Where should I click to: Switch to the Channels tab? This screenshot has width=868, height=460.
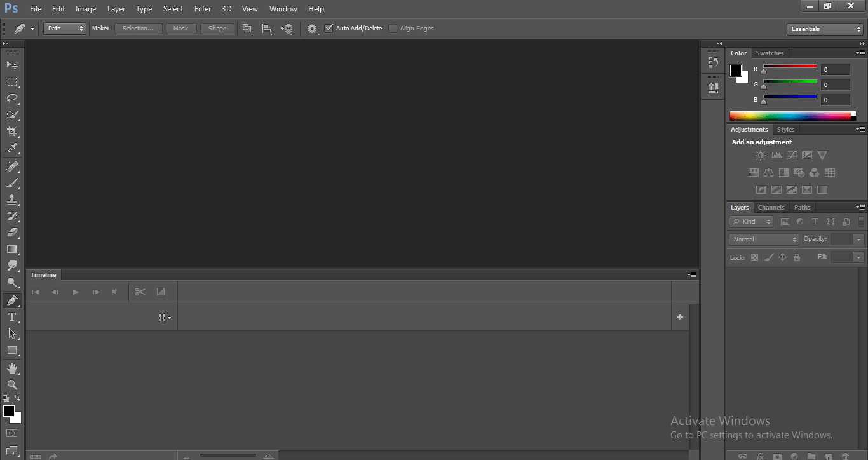coord(771,208)
